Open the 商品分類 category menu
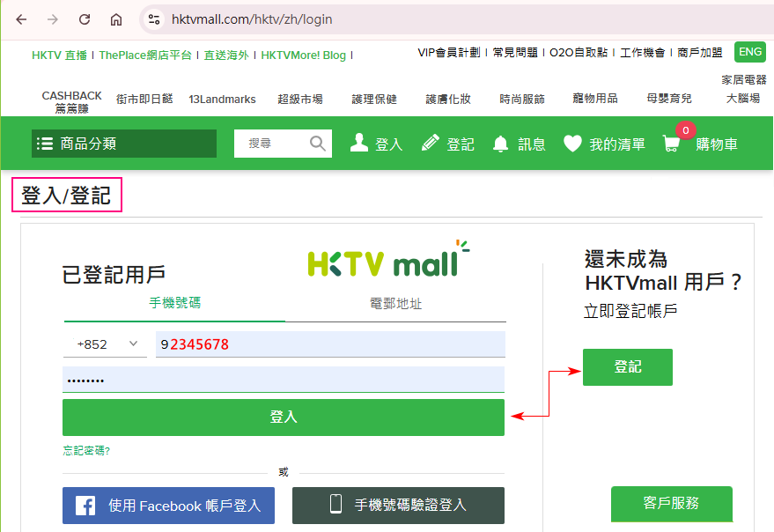The image size is (774, 532). pos(124,144)
